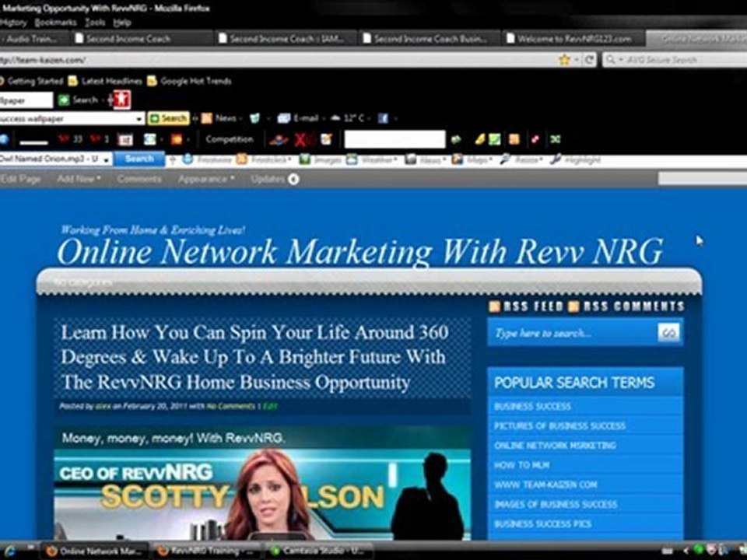Click the blue Search button
747x560 pixels.
tap(139, 159)
